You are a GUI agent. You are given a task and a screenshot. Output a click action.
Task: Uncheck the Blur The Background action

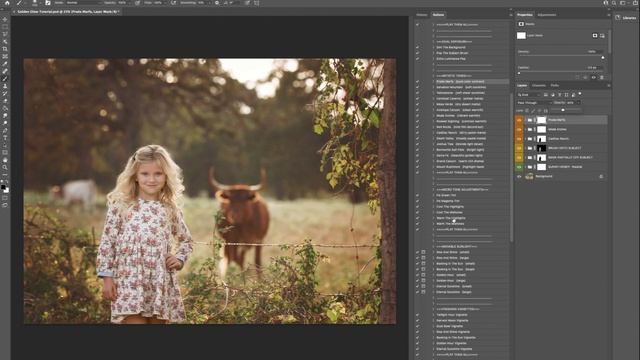tap(417, 47)
